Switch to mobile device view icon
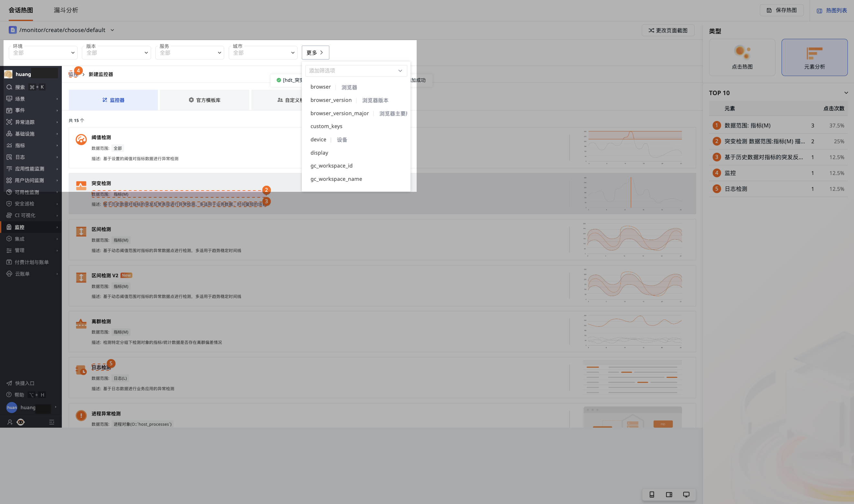This screenshot has width=854, height=504. [651, 495]
